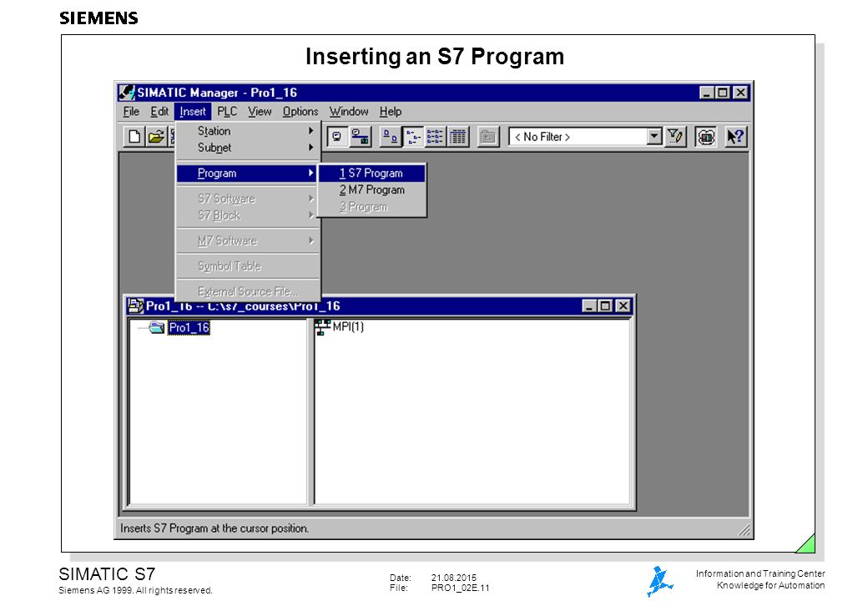Click the New Project toolbar icon
This screenshot has height=601, width=868.
134,137
